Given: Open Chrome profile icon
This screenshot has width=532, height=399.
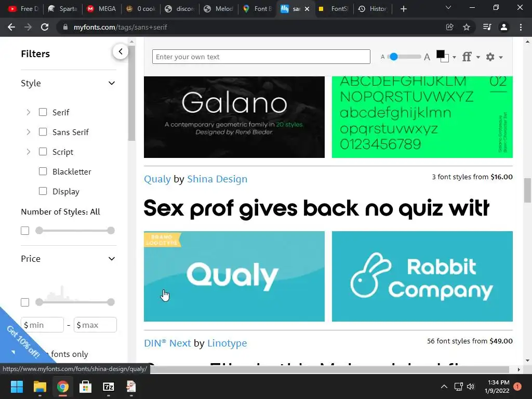Looking at the screenshot, I should 504,27.
